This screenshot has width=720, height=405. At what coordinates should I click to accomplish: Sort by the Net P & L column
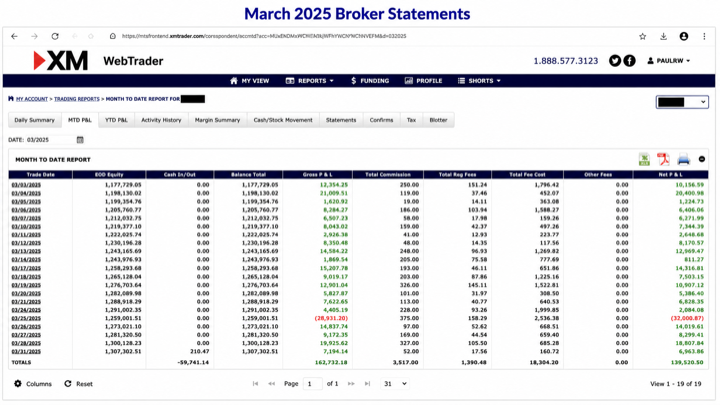[x=671, y=174]
